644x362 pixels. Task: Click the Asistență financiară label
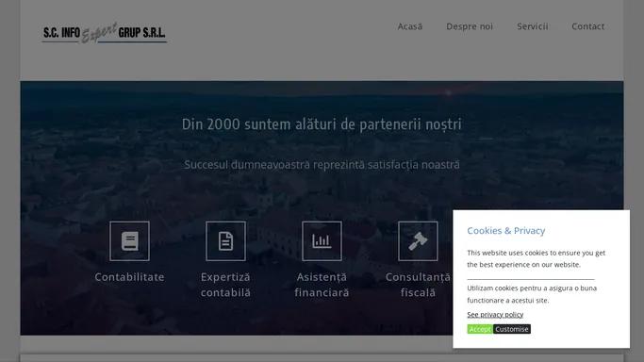point(322,285)
